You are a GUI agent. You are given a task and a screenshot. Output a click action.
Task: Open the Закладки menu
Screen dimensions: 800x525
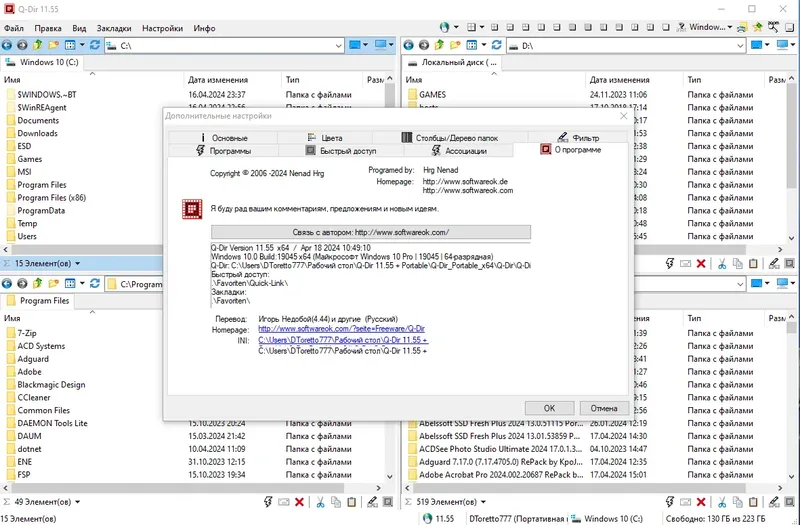pos(114,28)
